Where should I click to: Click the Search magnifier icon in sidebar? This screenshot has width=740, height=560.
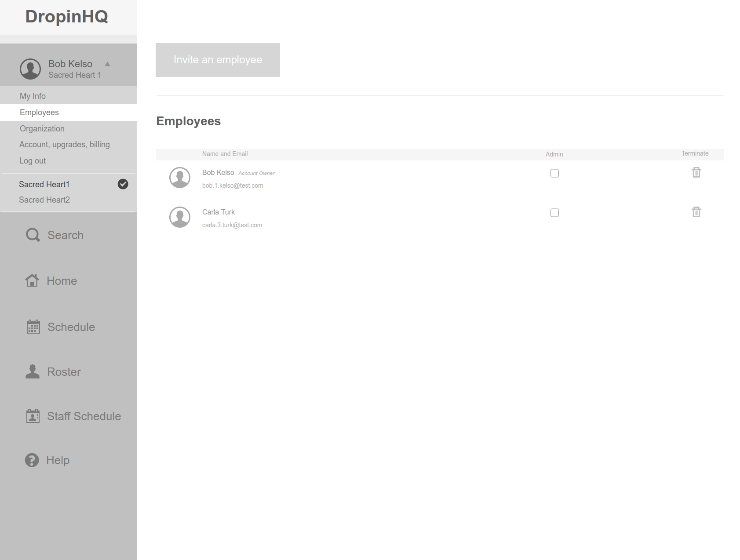(x=33, y=235)
